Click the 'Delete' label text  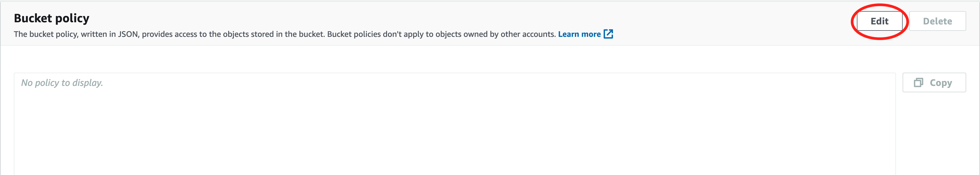pos(937,21)
